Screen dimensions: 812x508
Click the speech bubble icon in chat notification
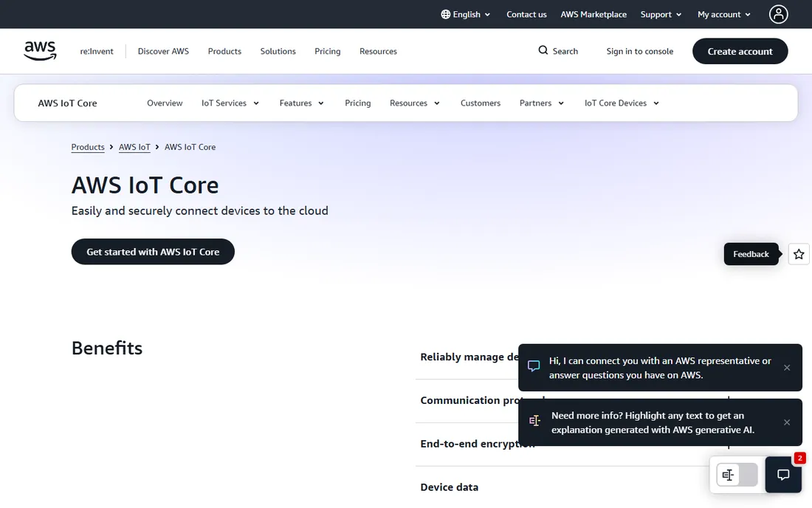click(x=534, y=366)
